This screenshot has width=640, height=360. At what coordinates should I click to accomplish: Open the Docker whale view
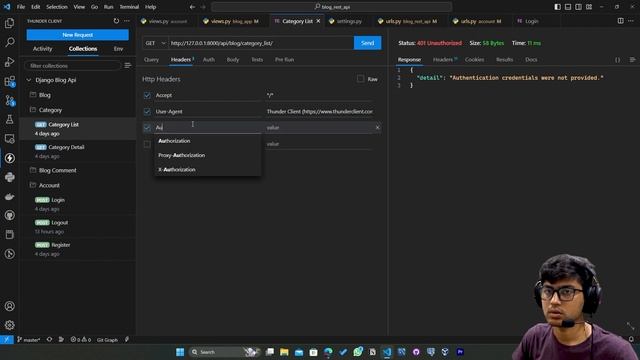9,196
